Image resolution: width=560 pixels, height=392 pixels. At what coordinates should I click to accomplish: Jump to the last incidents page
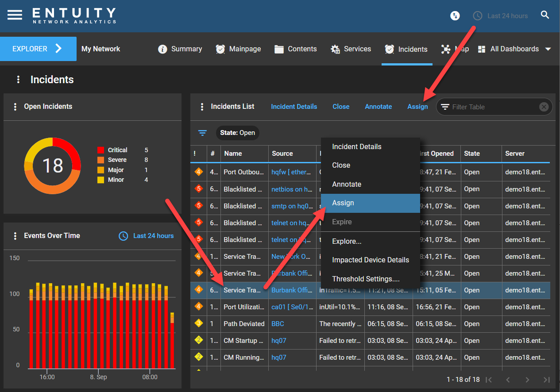pyautogui.click(x=546, y=380)
